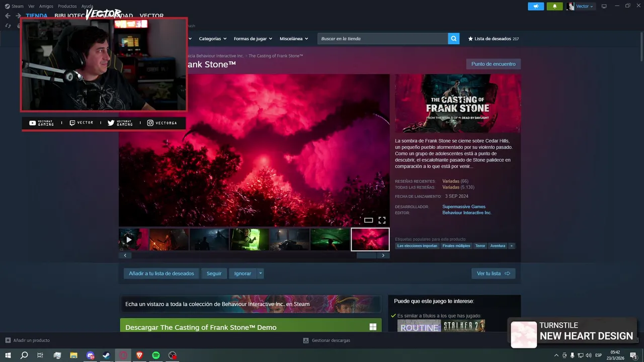
Task: Open the dropdown arrow next to Ignorar
Action: coord(260,274)
